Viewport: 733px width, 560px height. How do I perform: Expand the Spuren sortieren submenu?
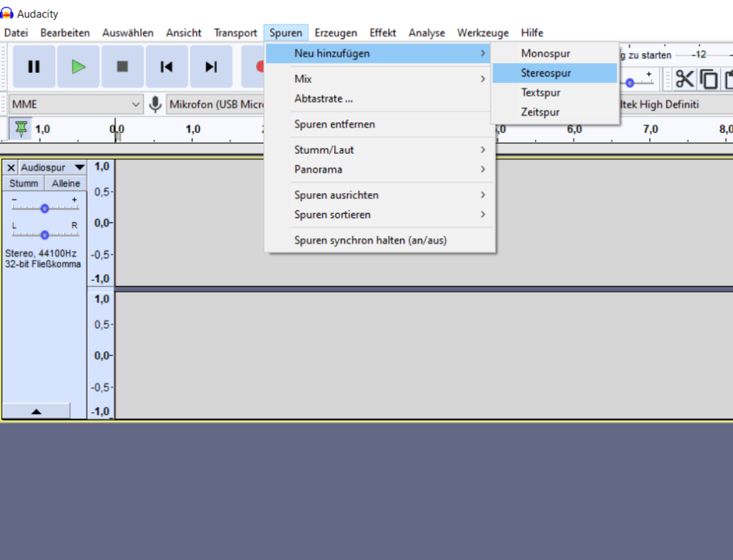point(379,215)
